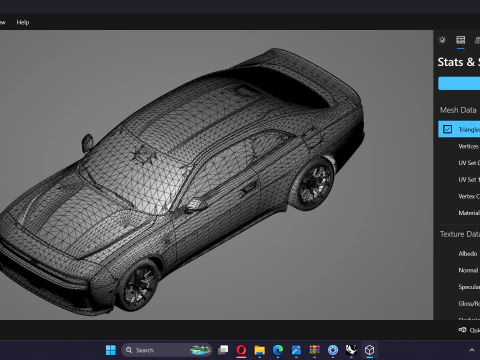Select the UV Set 0 option
This screenshot has height=360, width=480.
click(469, 163)
